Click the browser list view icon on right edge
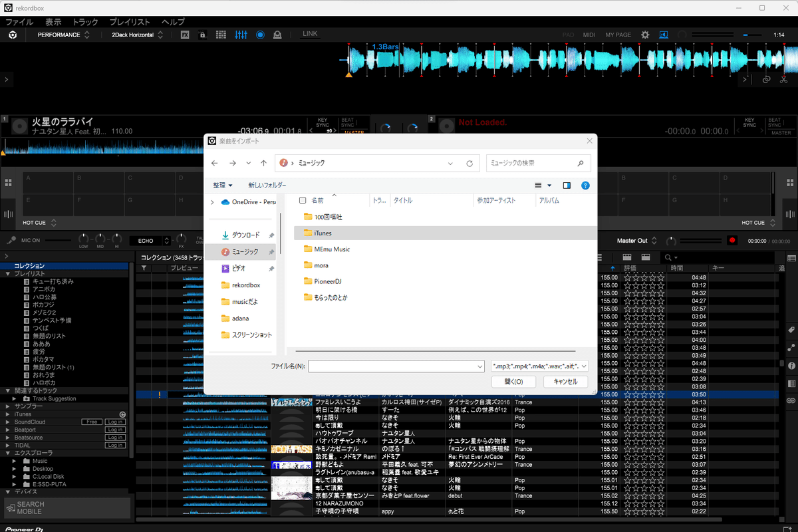 point(791,257)
